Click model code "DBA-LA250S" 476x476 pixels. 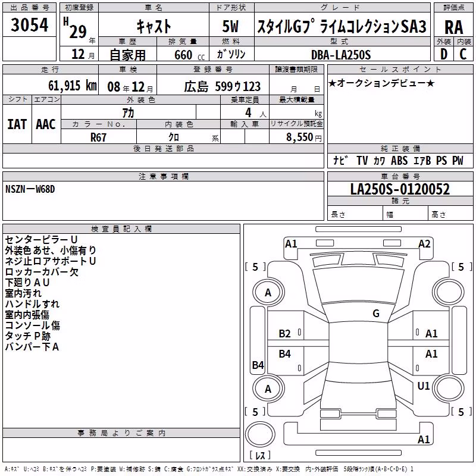pos(341,55)
